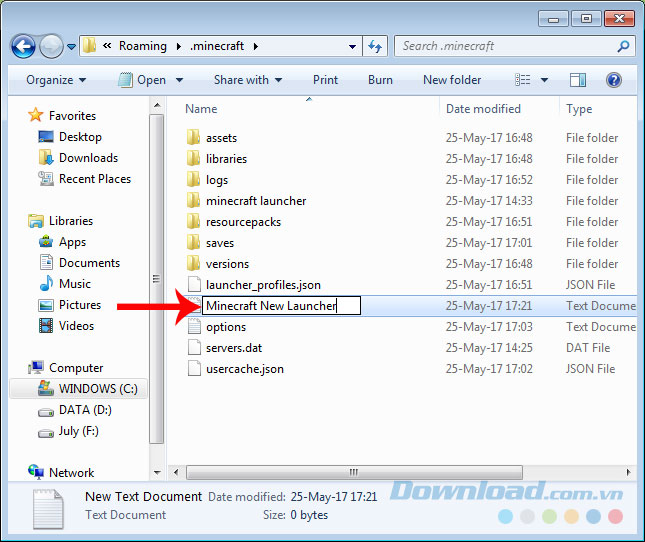Image resolution: width=645 pixels, height=542 pixels.
Task: Open the view options dropdown arrow
Action: pyautogui.click(x=544, y=80)
